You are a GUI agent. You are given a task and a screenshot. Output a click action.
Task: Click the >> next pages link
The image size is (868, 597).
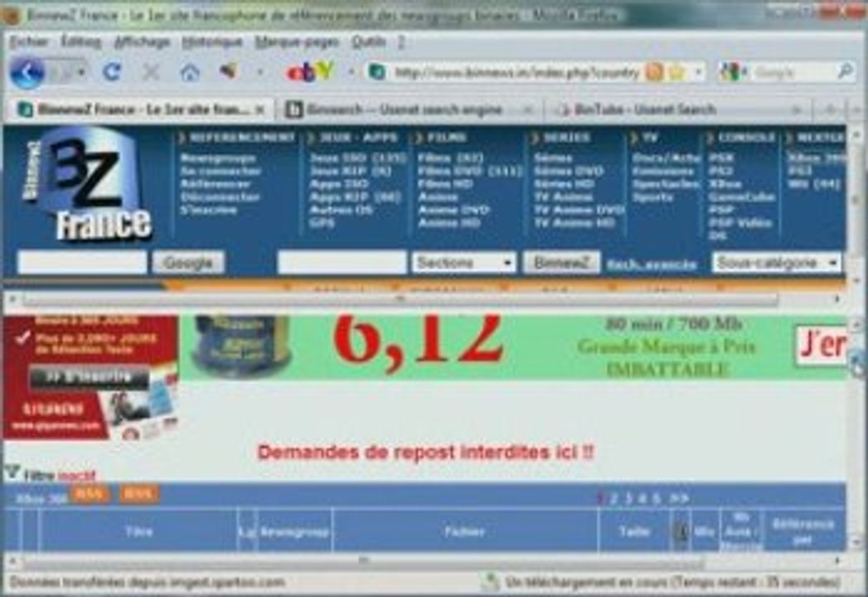(x=679, y=498)
